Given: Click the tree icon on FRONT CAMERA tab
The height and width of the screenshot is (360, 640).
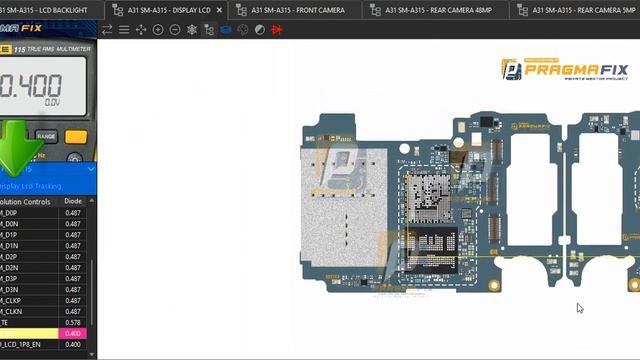Looking at the screenshot, I should coord(241,10).
